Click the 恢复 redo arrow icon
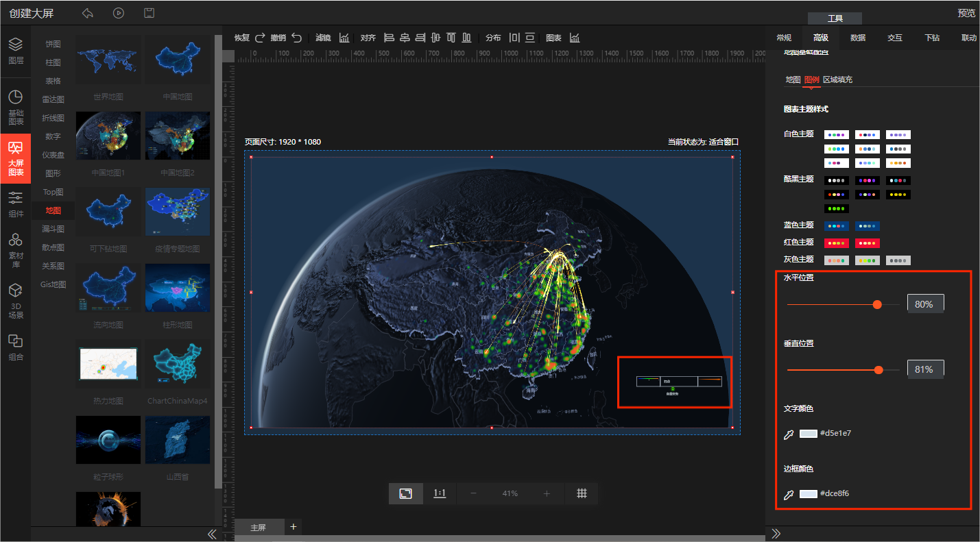The image size is (980, 542). pos(260,38)
